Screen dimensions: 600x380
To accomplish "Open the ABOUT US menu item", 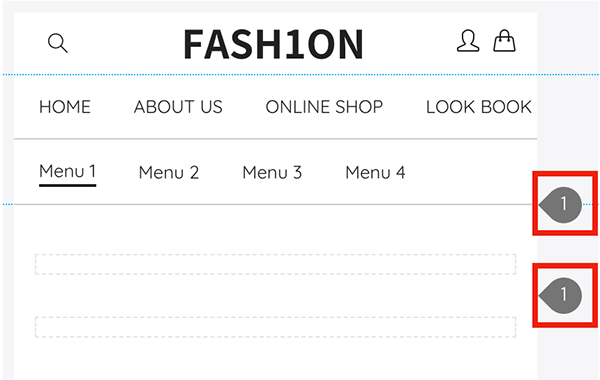I will click(178, 107).
